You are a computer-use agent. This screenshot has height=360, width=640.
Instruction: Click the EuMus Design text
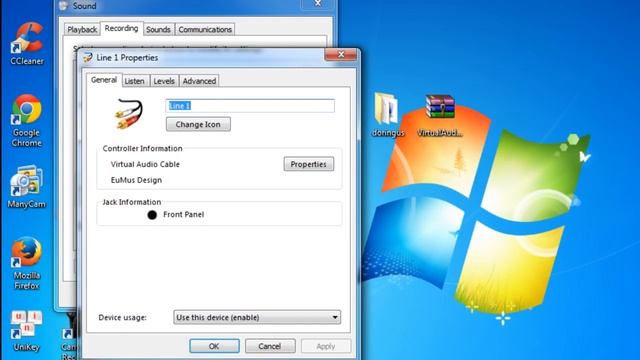[x=136, y=180]
